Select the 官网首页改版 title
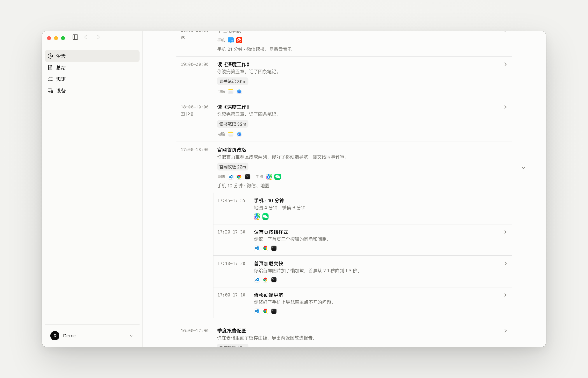Image resolution: width=588 pixels, height=378 pixels. point(232,150)
